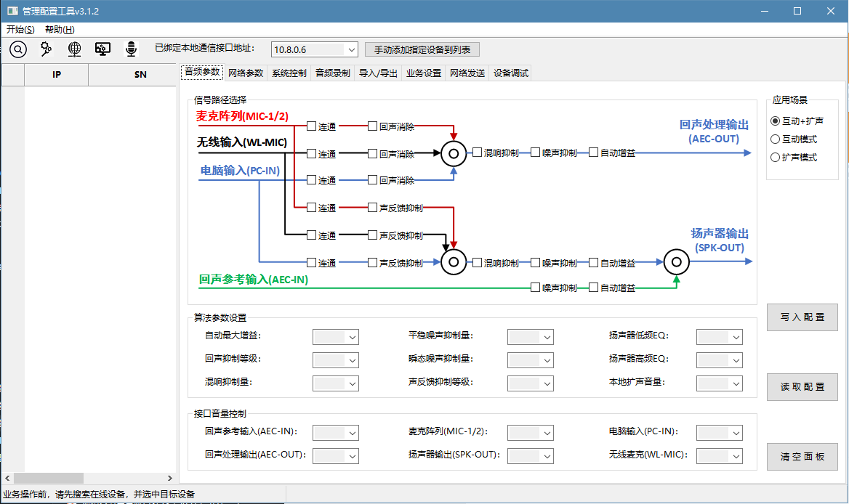Click the 手动添加指定设备到列表 button
Screen dimensions: 849x504
(x=422, y=49)
